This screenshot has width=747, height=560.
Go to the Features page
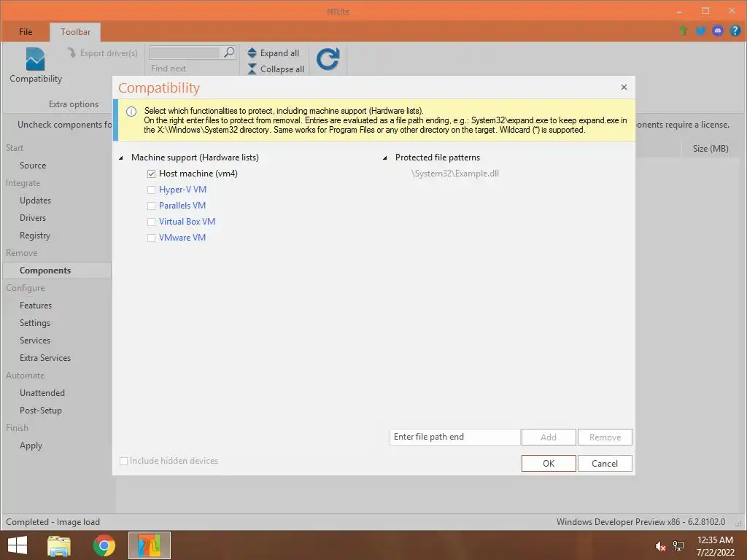click(x=36, y=306)
